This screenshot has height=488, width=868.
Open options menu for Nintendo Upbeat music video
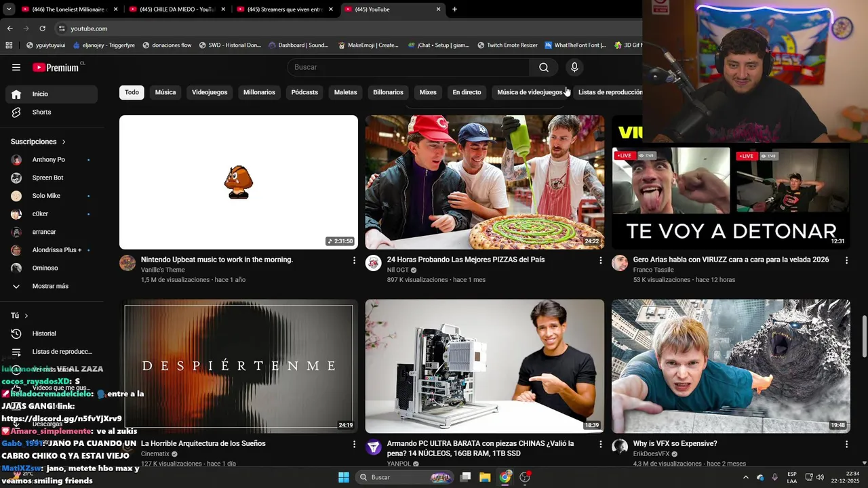354,260
